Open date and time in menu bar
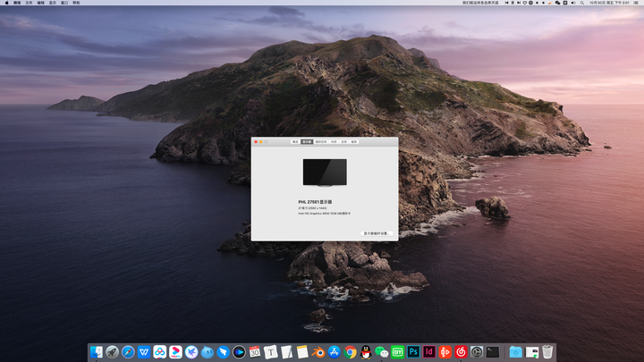Image resolution: width=644 pixels, height=362 pixels. (x=609, y=3)
